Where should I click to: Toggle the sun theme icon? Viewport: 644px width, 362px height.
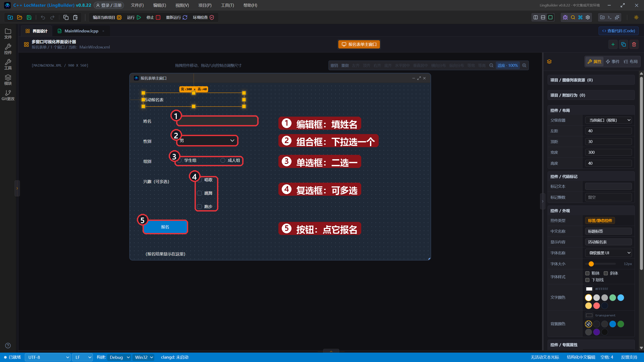pyautogui.click(x=636, y=17)
